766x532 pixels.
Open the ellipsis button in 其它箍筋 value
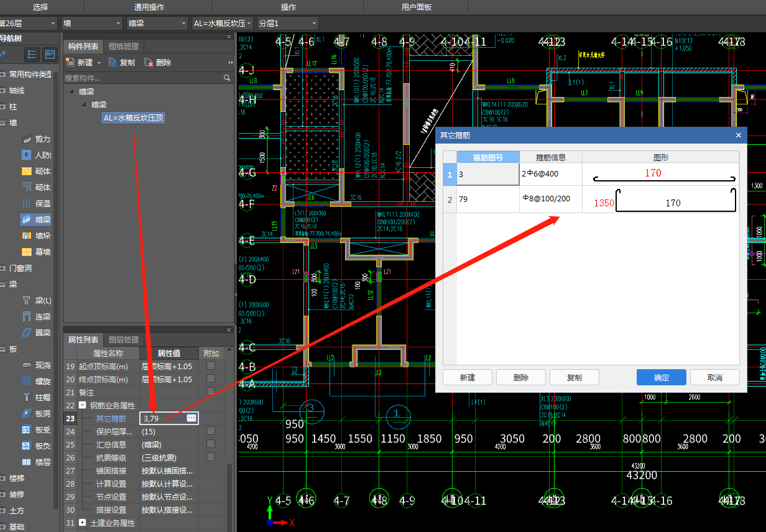tap(191, 418)
